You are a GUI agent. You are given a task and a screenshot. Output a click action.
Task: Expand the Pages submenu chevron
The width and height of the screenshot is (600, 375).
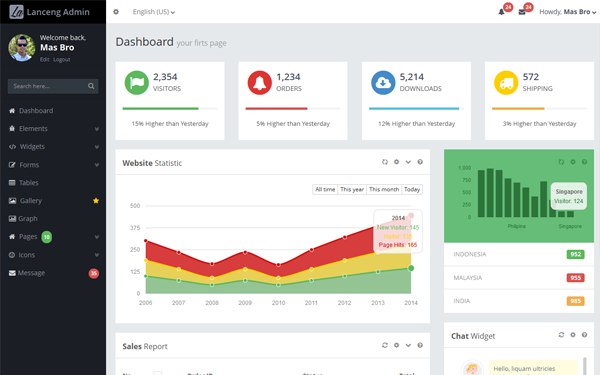coord(97,237)
